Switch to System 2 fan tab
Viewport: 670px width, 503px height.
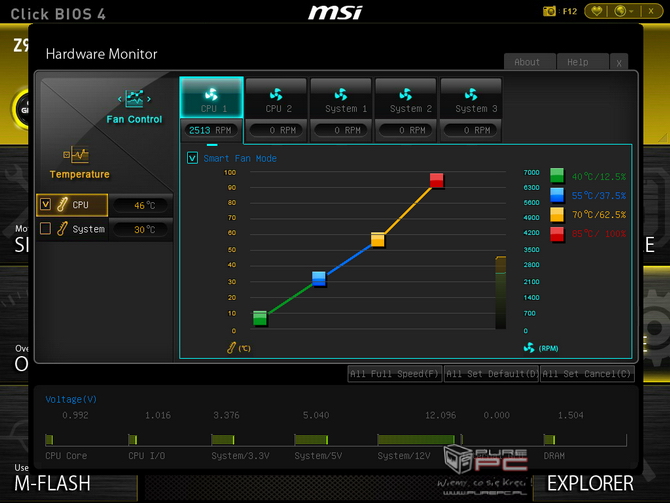coord(406,98)
